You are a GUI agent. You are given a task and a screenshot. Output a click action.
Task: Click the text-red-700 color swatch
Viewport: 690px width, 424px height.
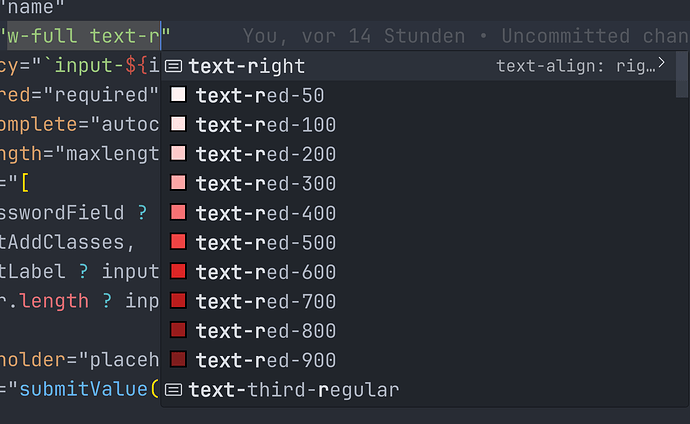tap(179, 301)
